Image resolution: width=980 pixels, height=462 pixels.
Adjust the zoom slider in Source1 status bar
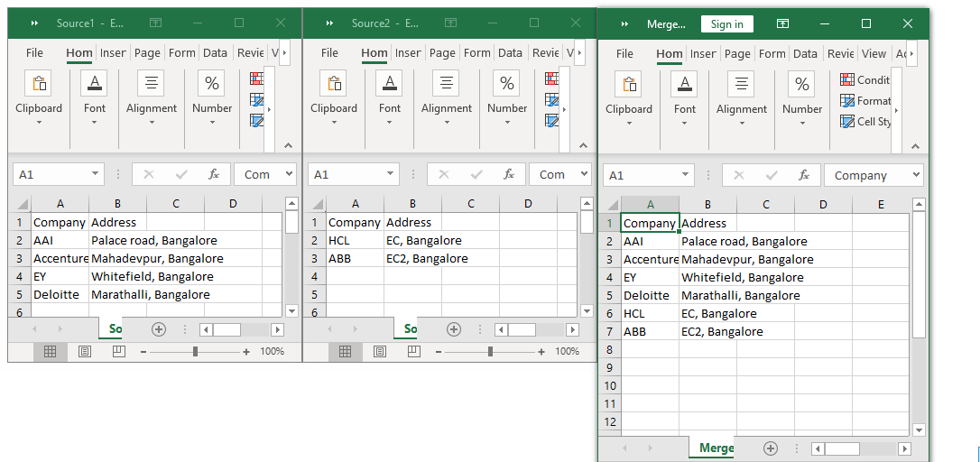195,351
